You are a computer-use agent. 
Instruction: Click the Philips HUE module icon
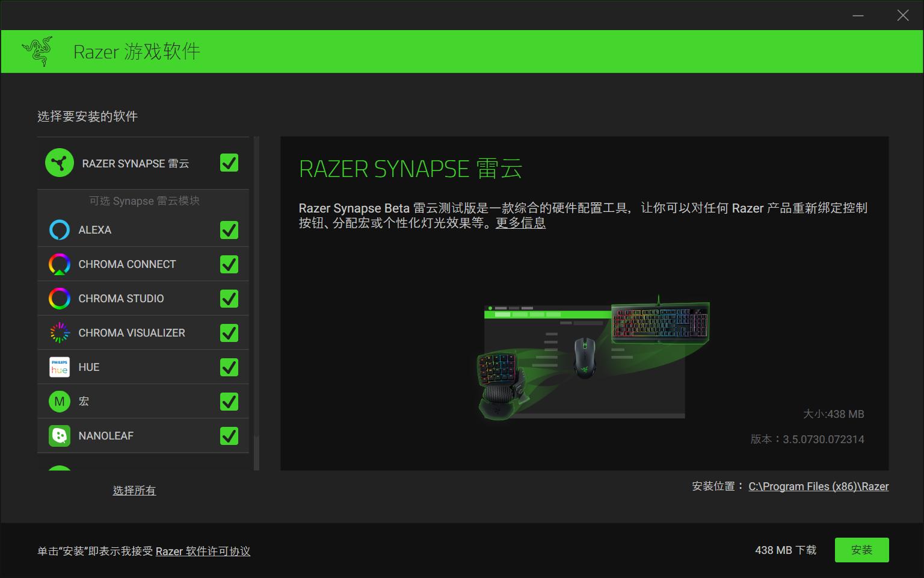click(x=59, y=367)
